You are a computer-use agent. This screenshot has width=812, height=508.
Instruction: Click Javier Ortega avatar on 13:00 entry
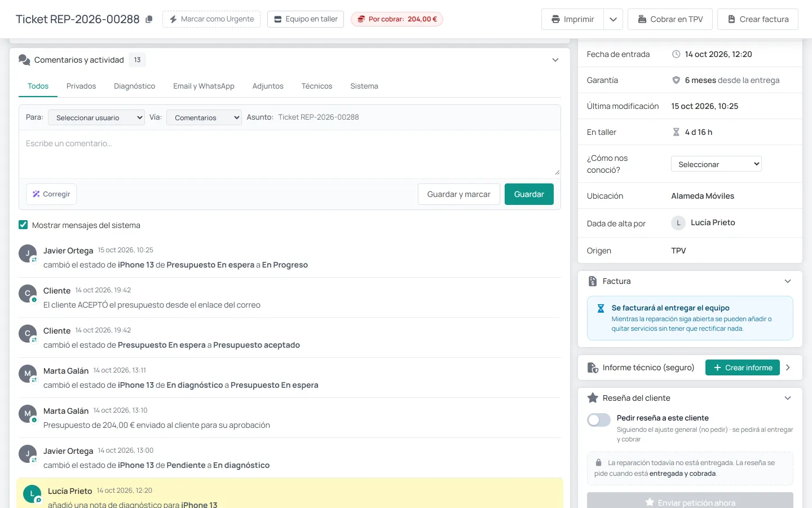coord(28,454)
